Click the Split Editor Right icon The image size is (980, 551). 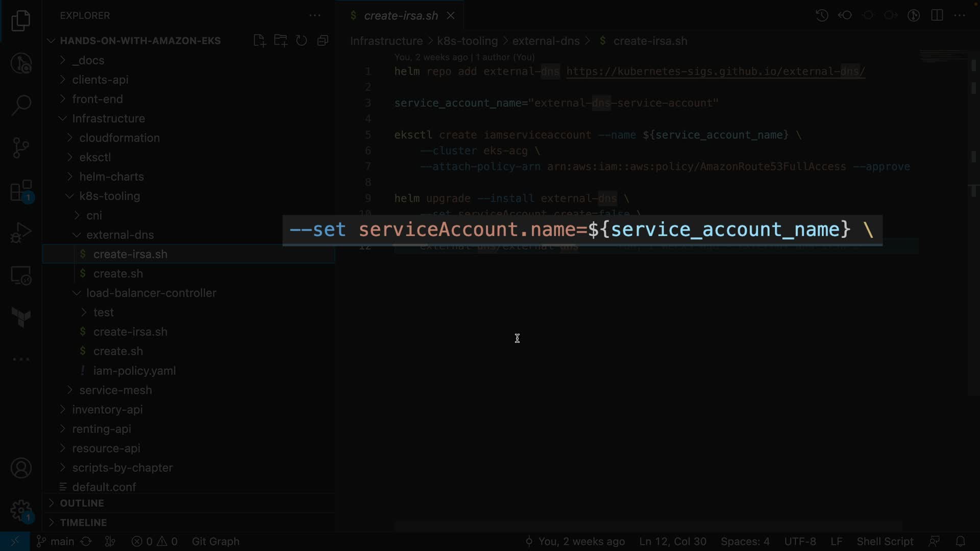(937, 15)
